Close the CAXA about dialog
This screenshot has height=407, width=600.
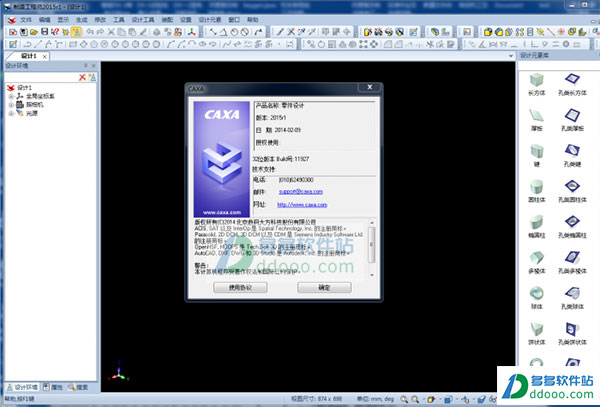click(369, 88)
